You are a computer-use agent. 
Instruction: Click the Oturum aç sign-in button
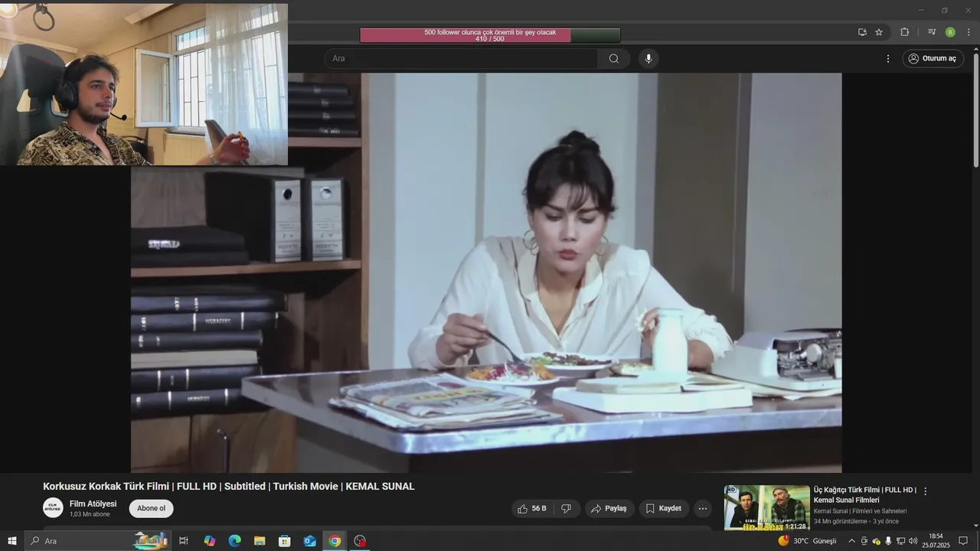point(933,59)
